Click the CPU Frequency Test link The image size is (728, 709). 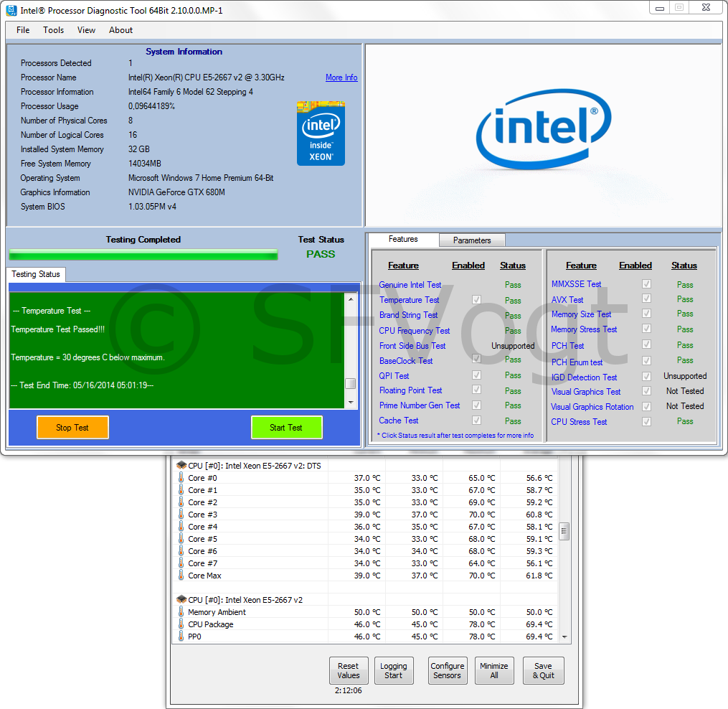[414, 331]
